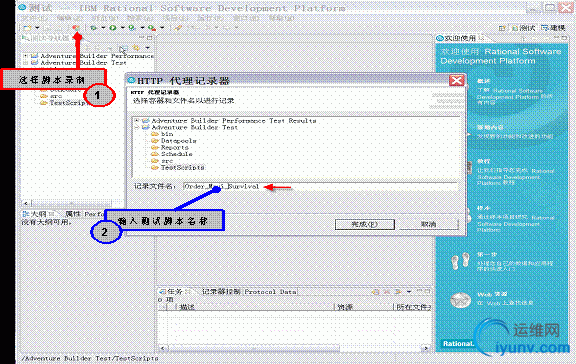This screenshot has width=576, height=364.
Task: Sort tasks by 描述 column header
Action: click(256, 307)
